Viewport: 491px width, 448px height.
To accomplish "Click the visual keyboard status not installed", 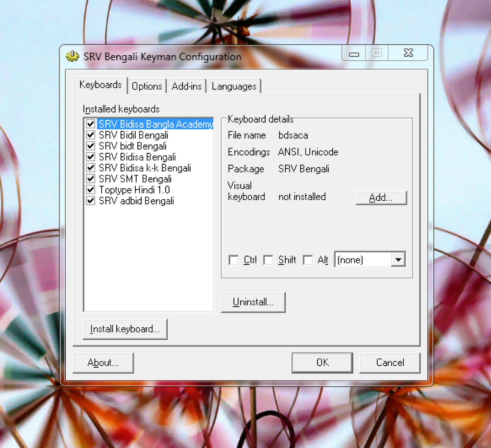I will click(302, 197).
